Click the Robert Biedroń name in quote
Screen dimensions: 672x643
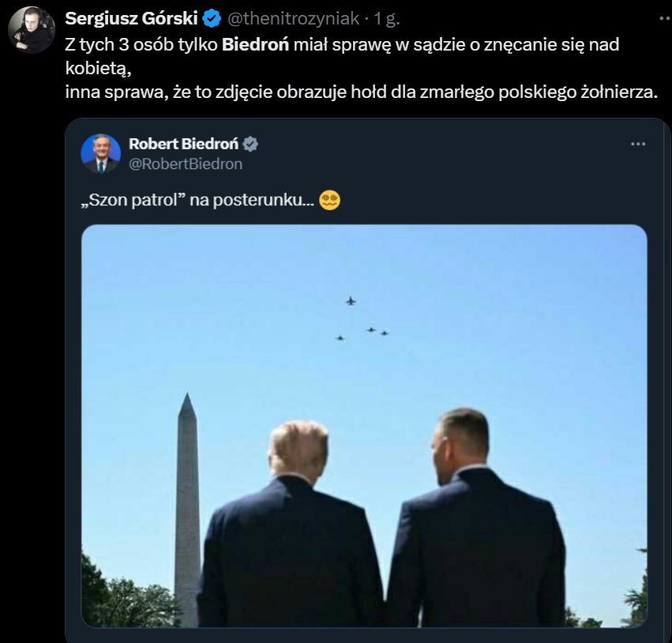point(183,144)
